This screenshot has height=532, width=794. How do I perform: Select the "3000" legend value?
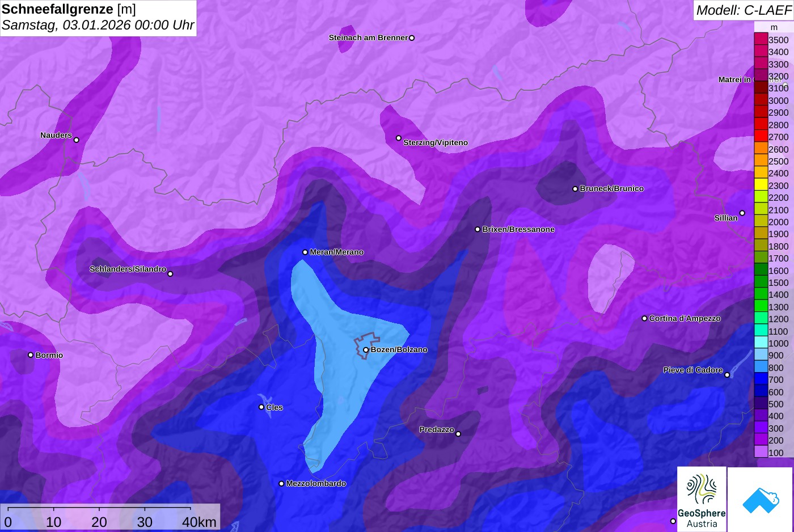pyautogui.click(x=778, y=100)
